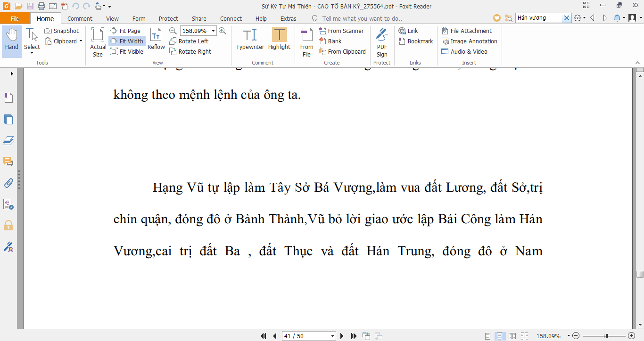This screenshot has width=644, height=341.
Task: Open Reflow view
Action: click(156, 39)
